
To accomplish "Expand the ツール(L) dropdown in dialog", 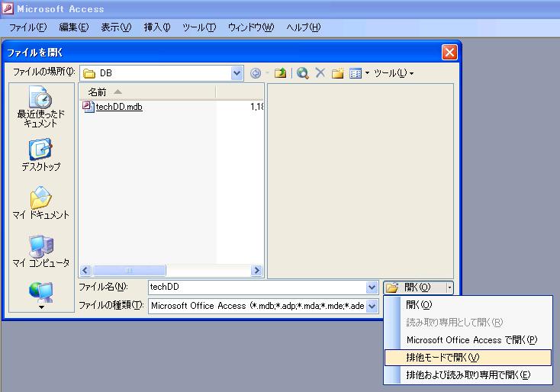I will click(394, 73).
